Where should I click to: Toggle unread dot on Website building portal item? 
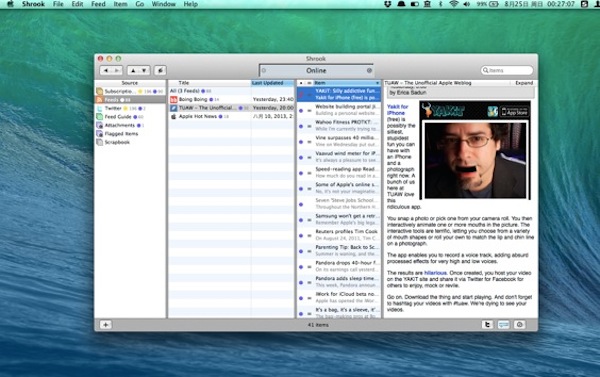tap(301, 110)
